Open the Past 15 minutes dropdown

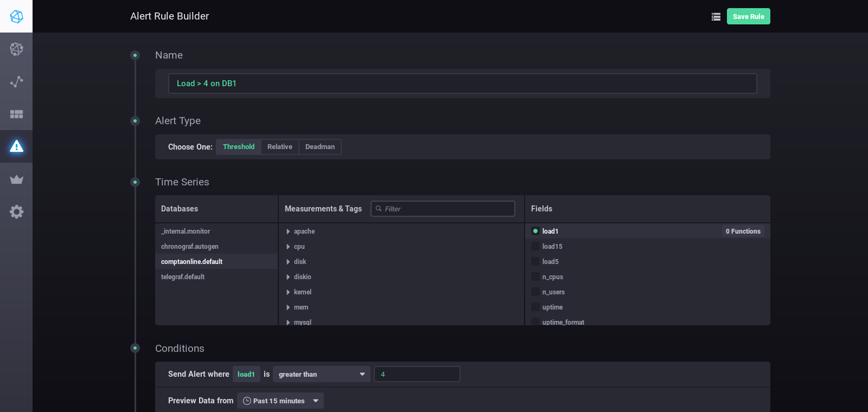coord(280,401)
